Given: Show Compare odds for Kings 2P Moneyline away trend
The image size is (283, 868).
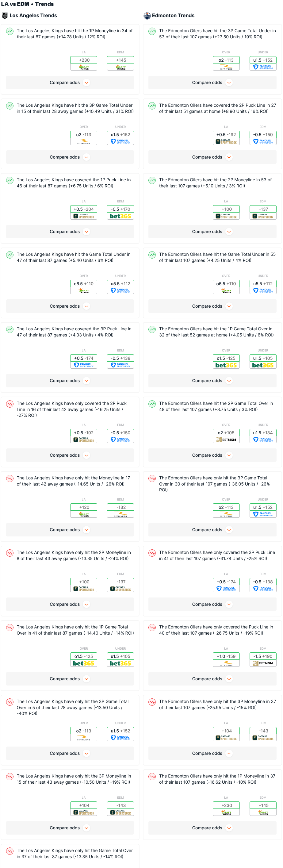Looking at the screenshot, I should point(70,604).
